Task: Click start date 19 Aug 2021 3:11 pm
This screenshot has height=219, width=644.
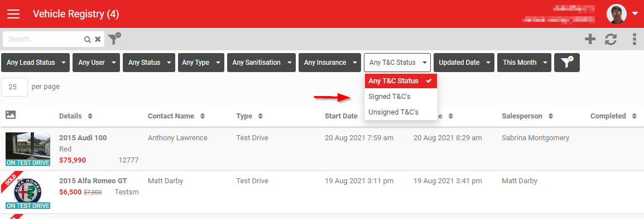Action: (359, 181)
